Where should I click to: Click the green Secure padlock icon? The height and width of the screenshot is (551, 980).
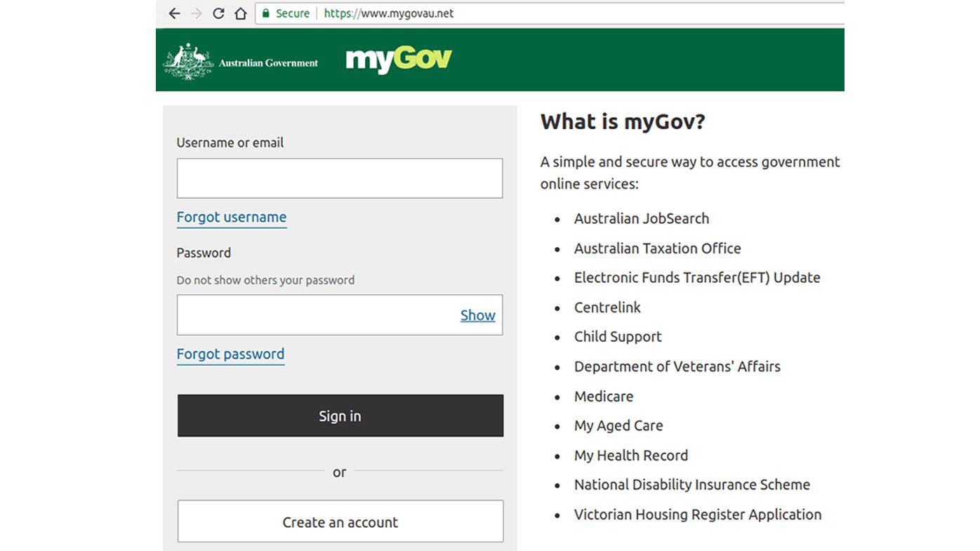tap(266, 13)
